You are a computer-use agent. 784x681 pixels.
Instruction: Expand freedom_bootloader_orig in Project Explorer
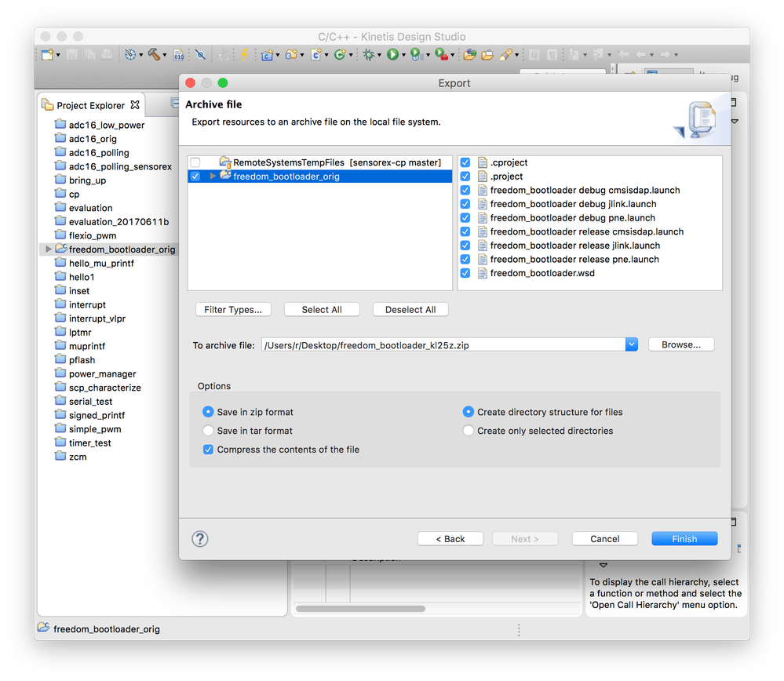[49, 249]
